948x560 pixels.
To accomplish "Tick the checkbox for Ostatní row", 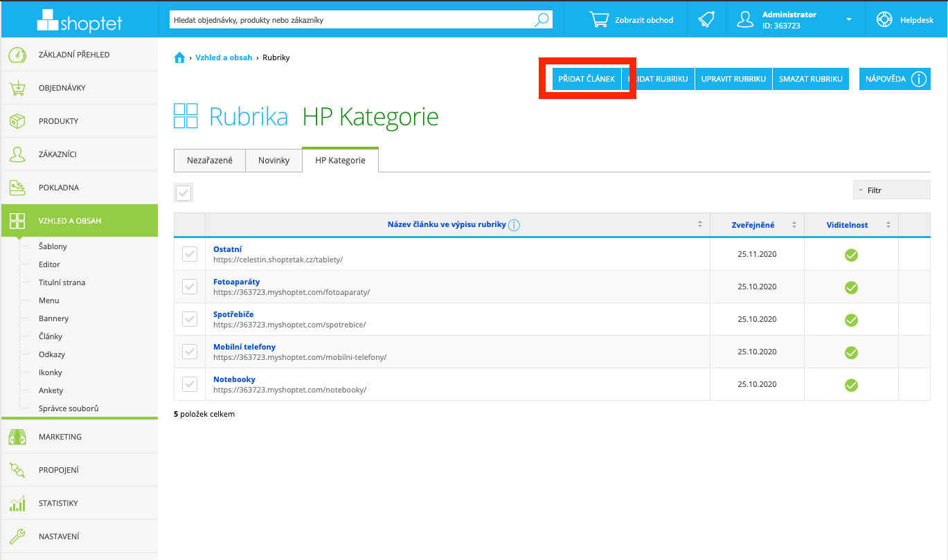I will 189,255.
